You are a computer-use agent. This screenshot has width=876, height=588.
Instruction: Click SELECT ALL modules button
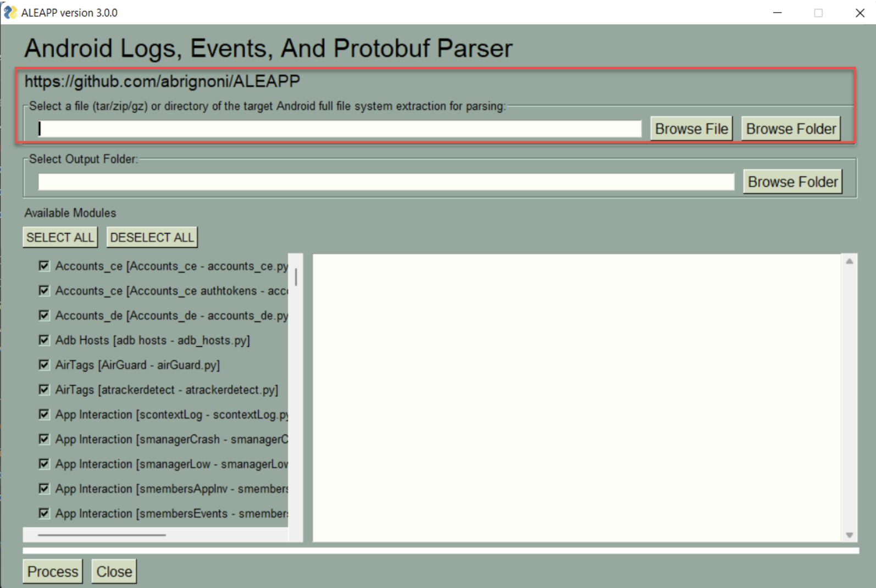click(60, 237)
